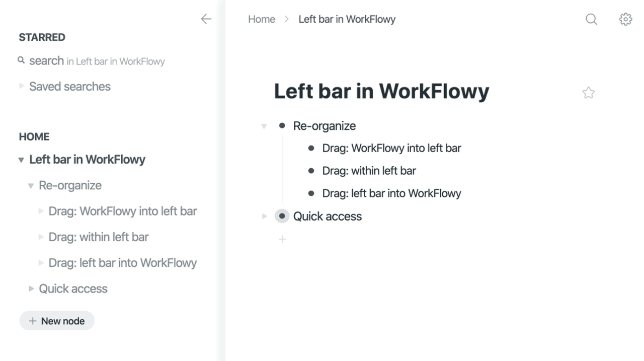Open 'Quick access' from the sidebar
This screenshot has width=644, height=361.
(73, 288)
